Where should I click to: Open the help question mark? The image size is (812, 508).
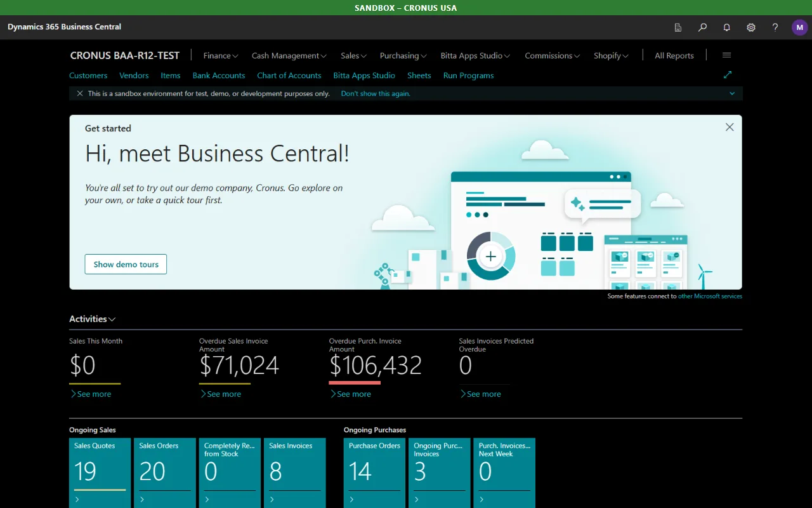(775, 27)
